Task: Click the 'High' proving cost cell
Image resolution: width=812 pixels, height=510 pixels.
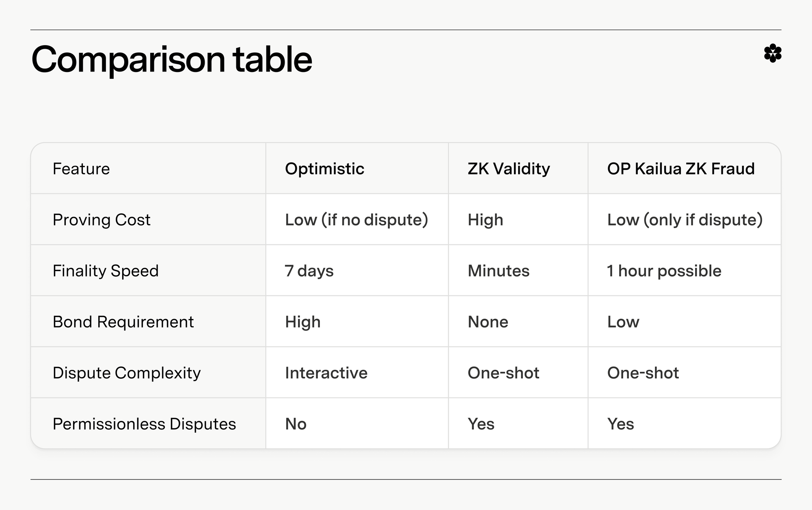Action: 486,220
